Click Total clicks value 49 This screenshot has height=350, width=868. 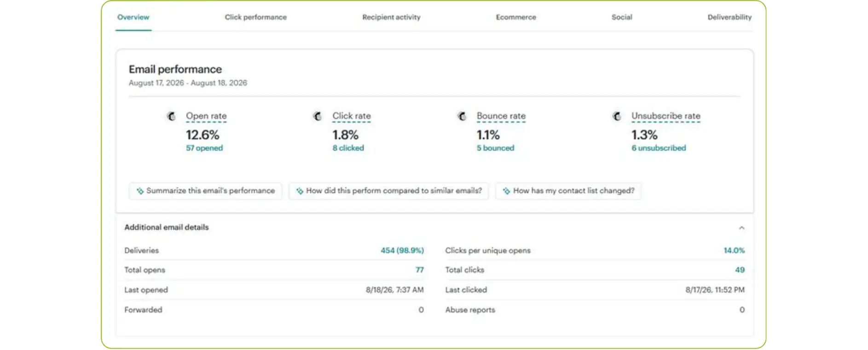point(740,270)
